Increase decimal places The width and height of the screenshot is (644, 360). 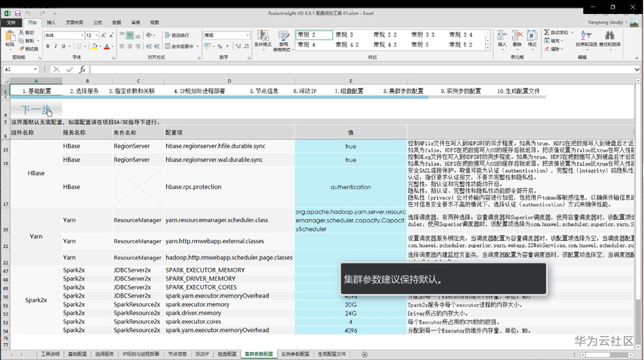238,46
